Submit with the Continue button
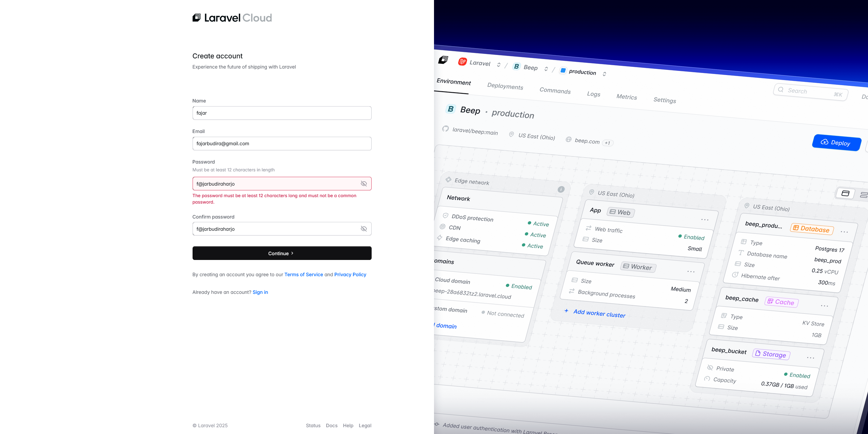868x434 pixels. (x=282, y=253)
